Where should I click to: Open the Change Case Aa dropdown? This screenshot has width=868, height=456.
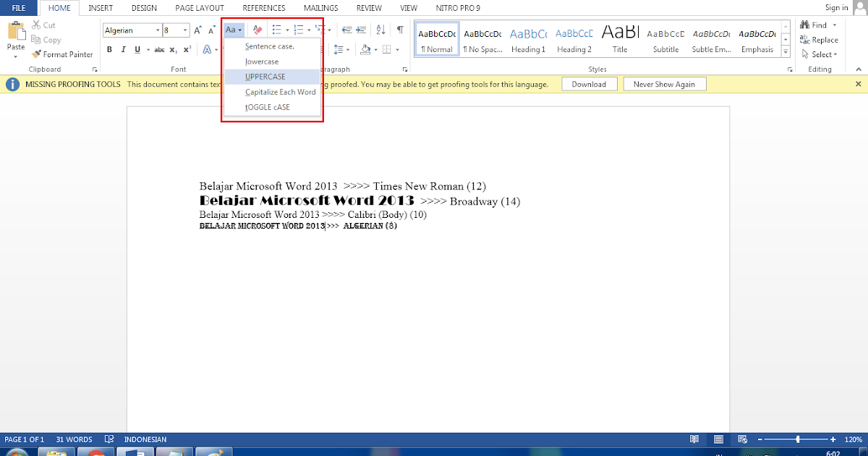coord(233,30)
